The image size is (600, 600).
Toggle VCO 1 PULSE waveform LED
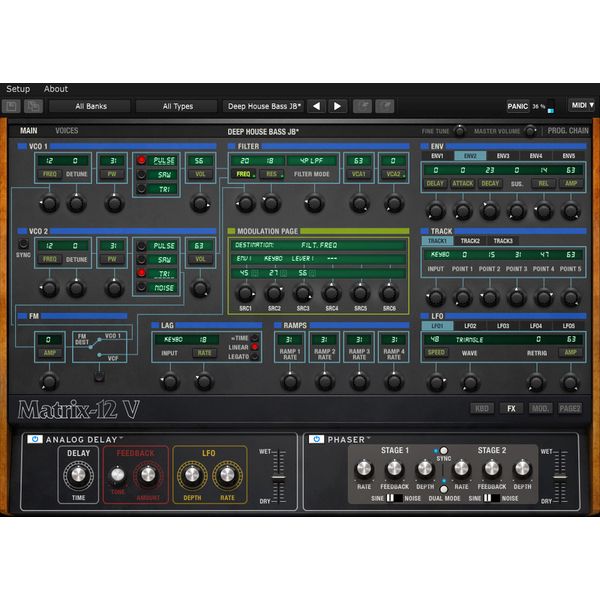click(142, 160)
